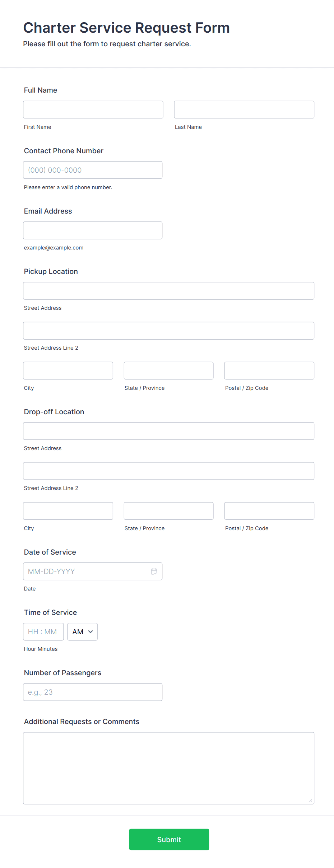Click the Pickup Postal / Zip Code field
334x868 pixels.
[x=269, y=370]
